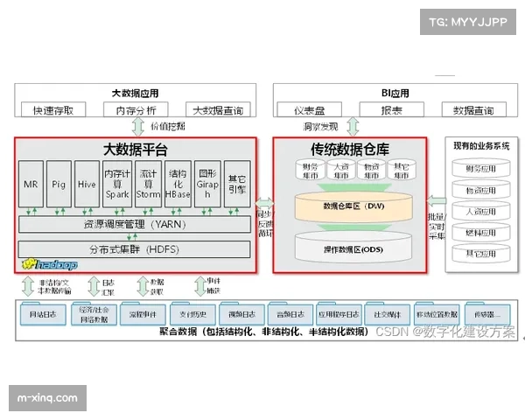Select the 报表 box
This screenshot has height=420, width=525.
click(392, 109)
